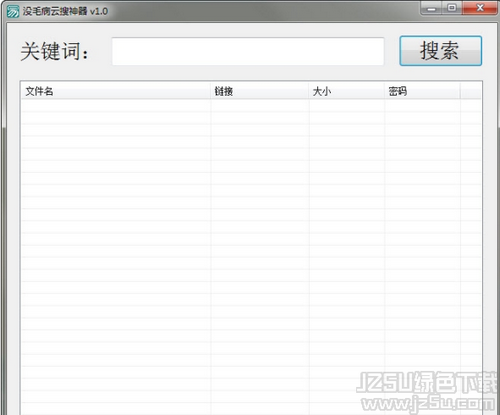This screenshot has width=500, height=415.
Task: Minimize the 没毛病云搜神器 window
Action: [432, 8]
